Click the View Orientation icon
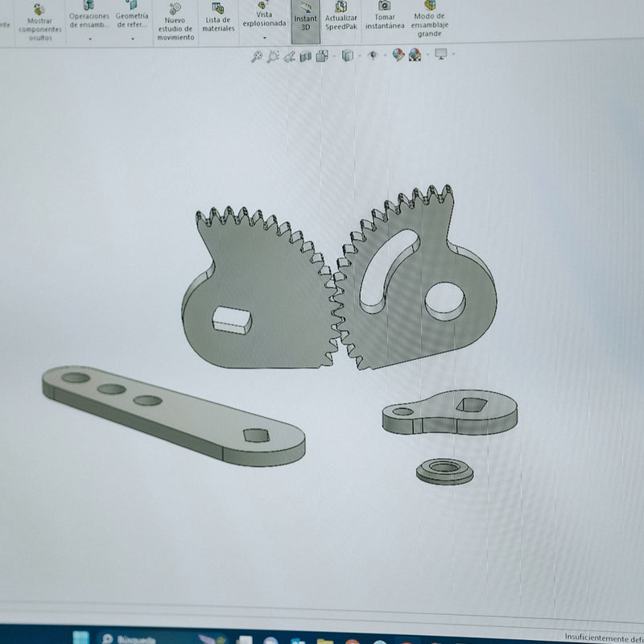 click(322, 56)
